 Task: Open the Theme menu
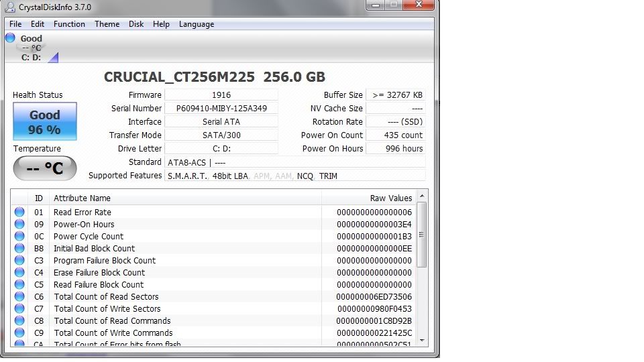click(107, 24)
